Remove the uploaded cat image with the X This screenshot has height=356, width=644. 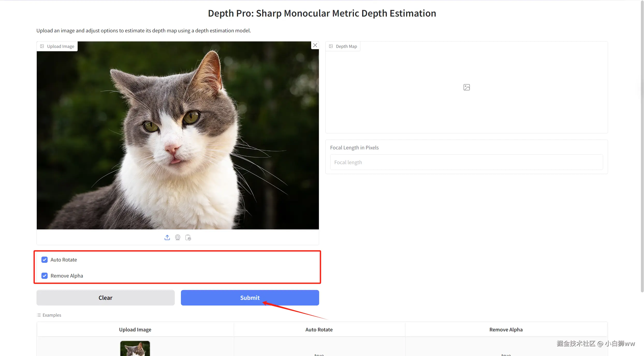tap(315, 45)
